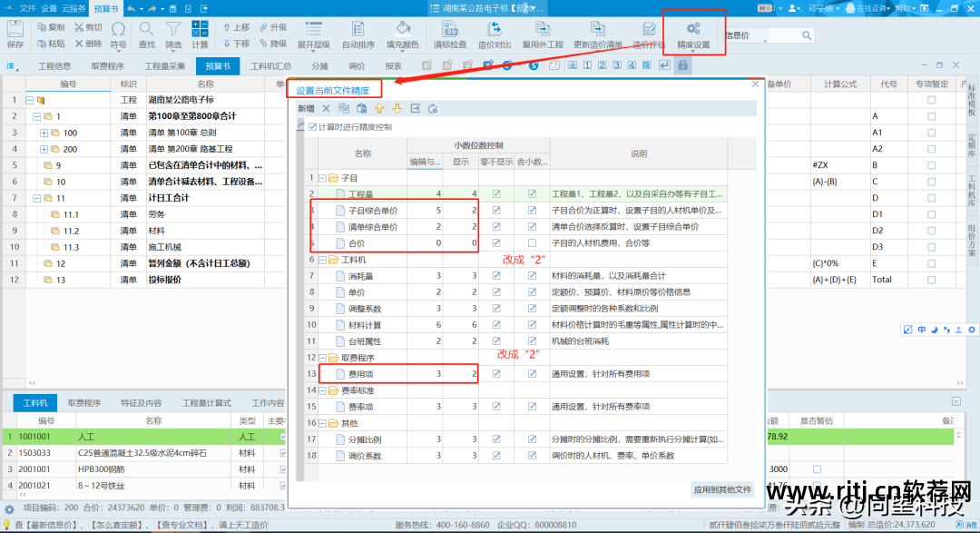Click the 填充颜色 icon
The width and height of the screenshot is (980, 533).
pyautogui.click(x=402, y=32)
